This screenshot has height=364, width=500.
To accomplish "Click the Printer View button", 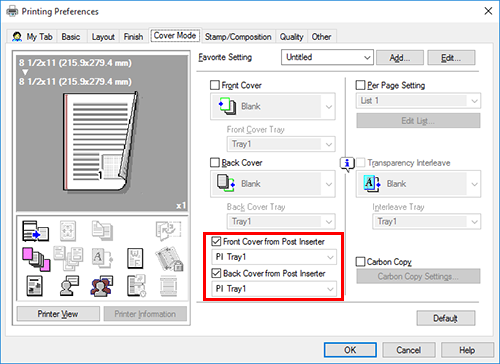I will 58,314.
